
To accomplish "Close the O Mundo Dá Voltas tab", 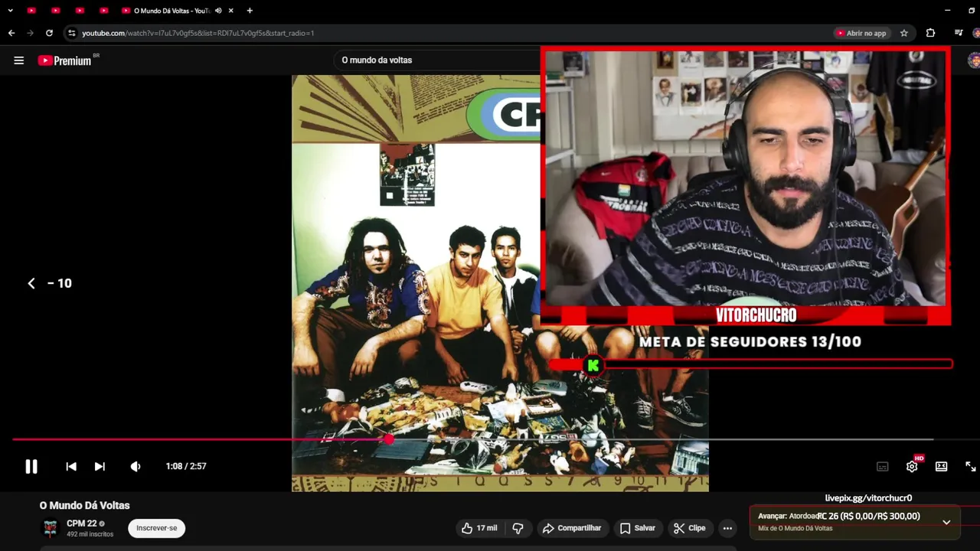I will [x=230, y=11].
